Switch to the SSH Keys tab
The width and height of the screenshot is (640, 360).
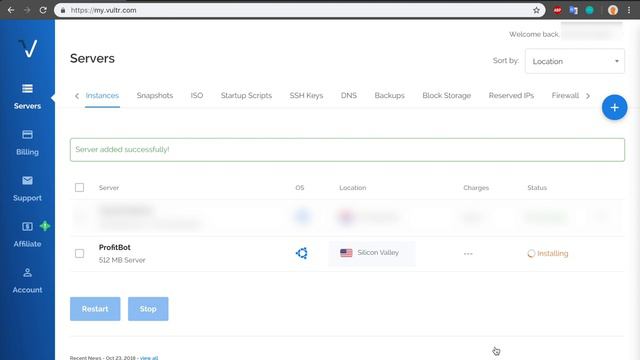point(306,96)
